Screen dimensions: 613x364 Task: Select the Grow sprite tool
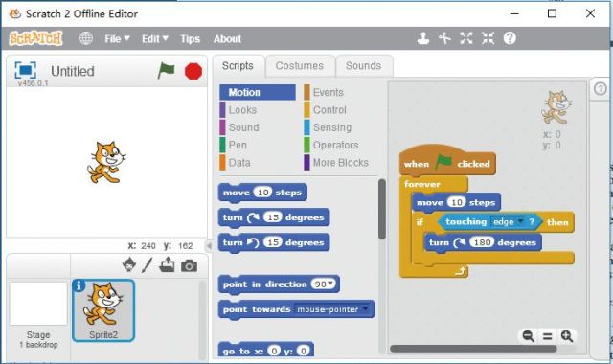click(466, 38)
